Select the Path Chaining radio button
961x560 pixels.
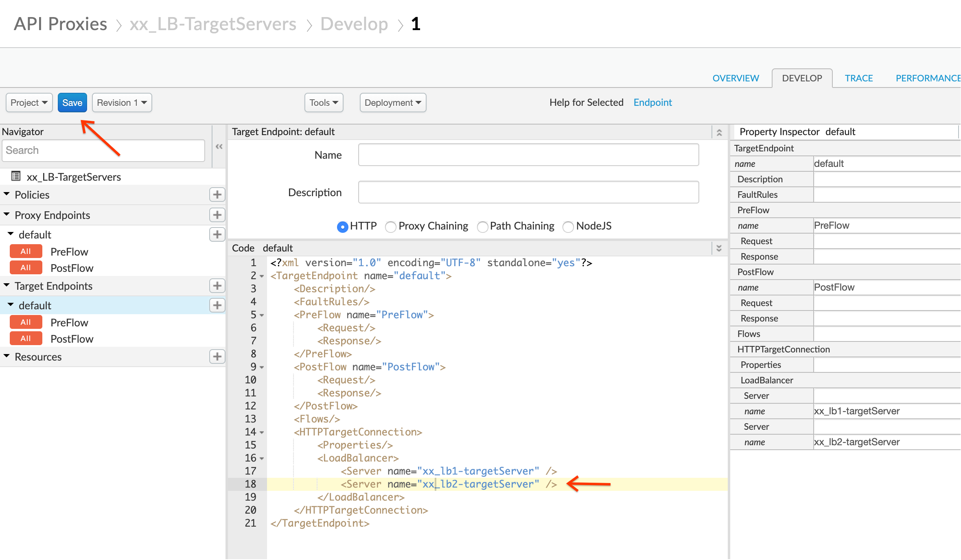482,227
